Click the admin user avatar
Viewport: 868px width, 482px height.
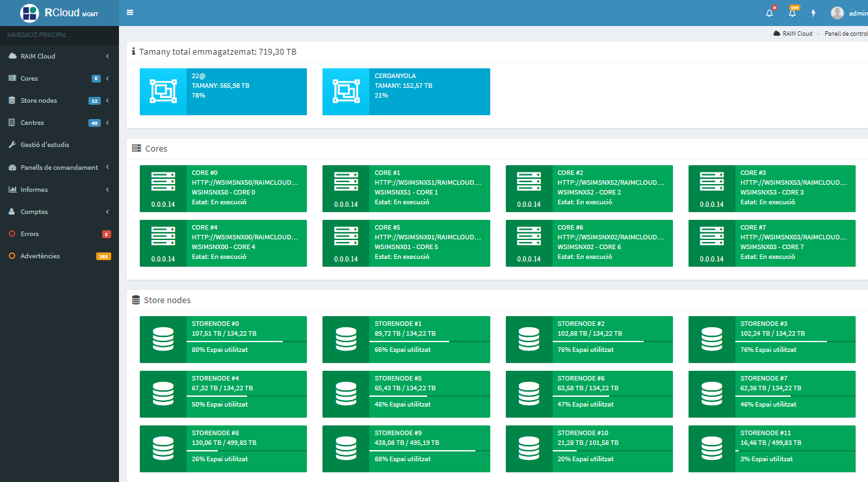(x=837, y=13)
